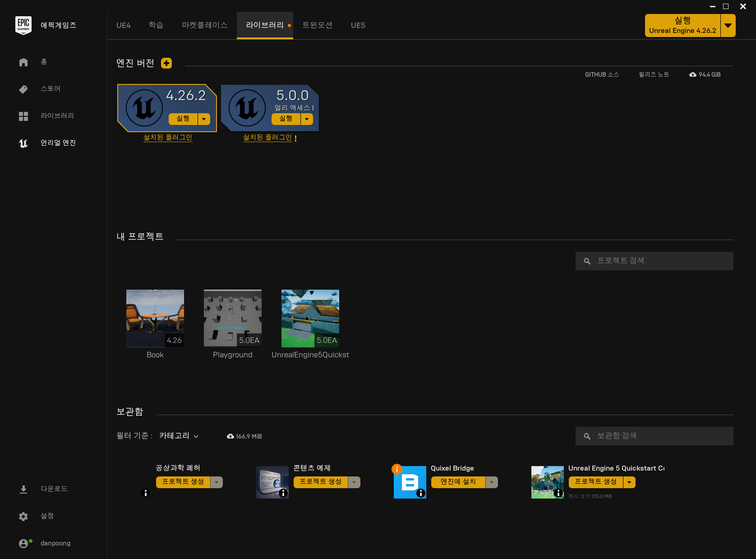
Task: Click the vault search magnifier icon
Action: point(587,436)
